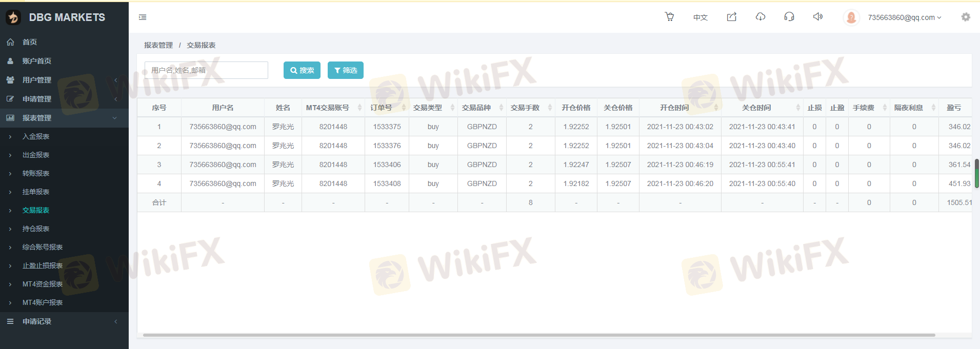Click the 筛选 filter button

pyautogui.click(x=346, y=70)
